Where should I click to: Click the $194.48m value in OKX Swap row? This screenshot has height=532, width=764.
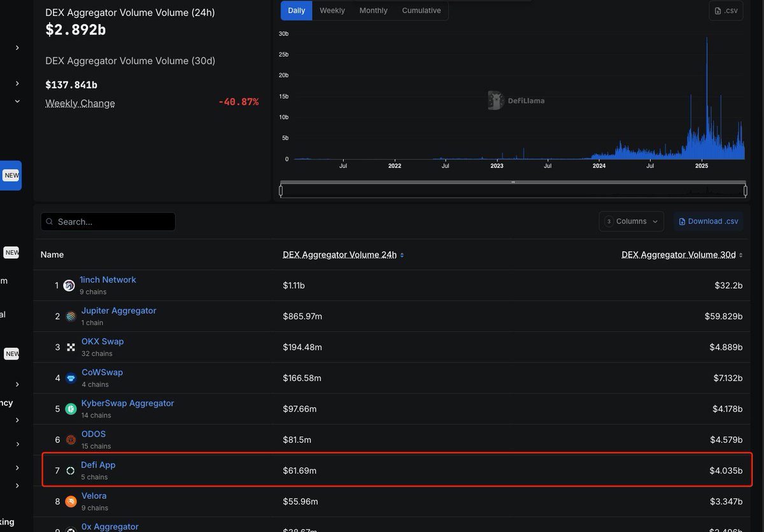coord(302,347)
